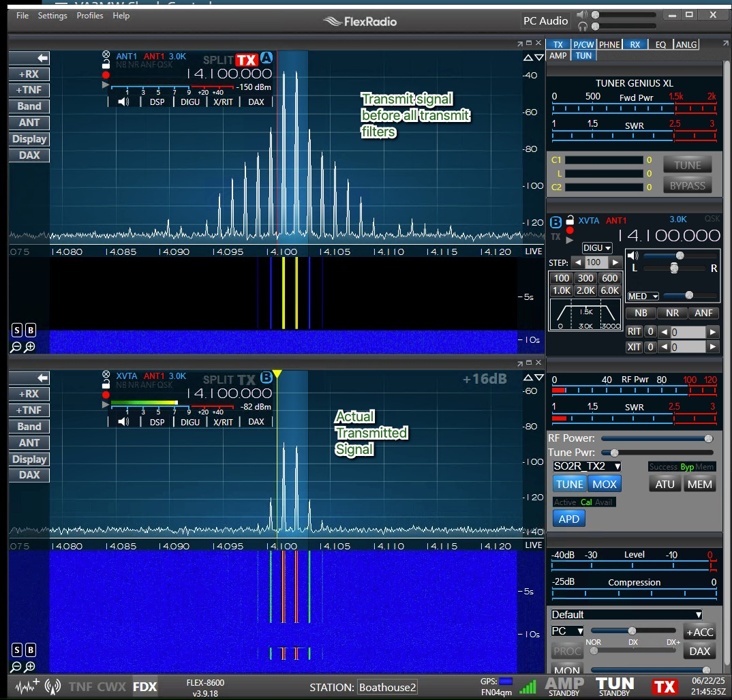Pop out the top panadapter with arrow icon
This screenshot has width=732, height=700.
click(519, 44)
